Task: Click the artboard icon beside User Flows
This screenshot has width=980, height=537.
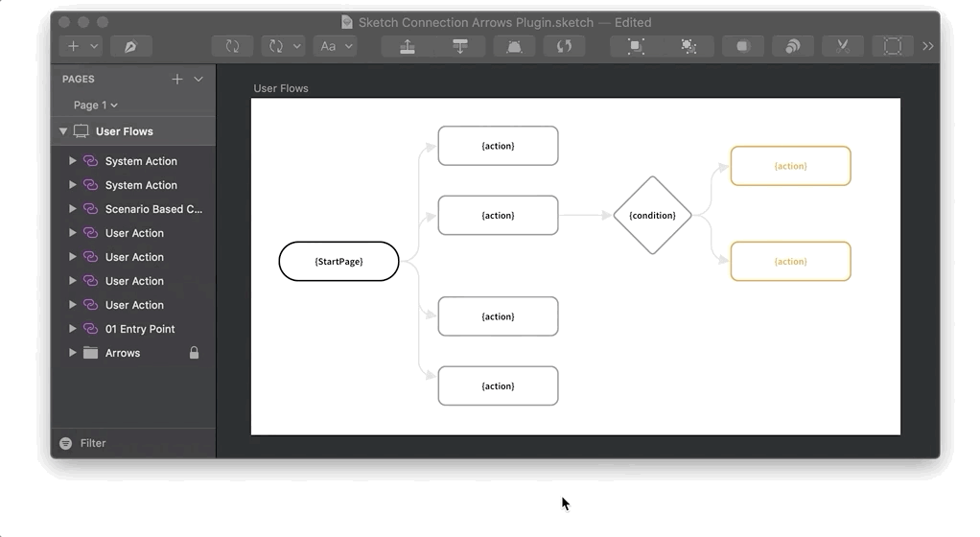Action: [82, 131]
